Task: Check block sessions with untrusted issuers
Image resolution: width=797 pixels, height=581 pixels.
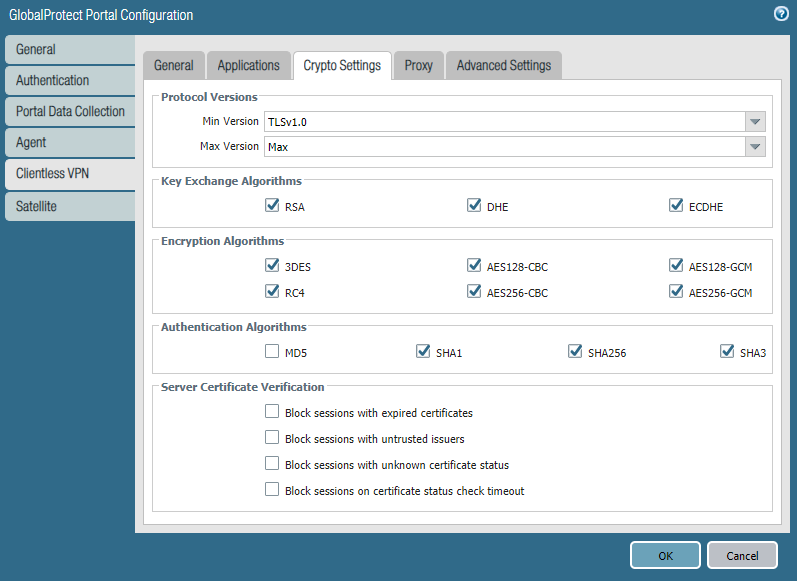Action: click(x=272, y=438)
